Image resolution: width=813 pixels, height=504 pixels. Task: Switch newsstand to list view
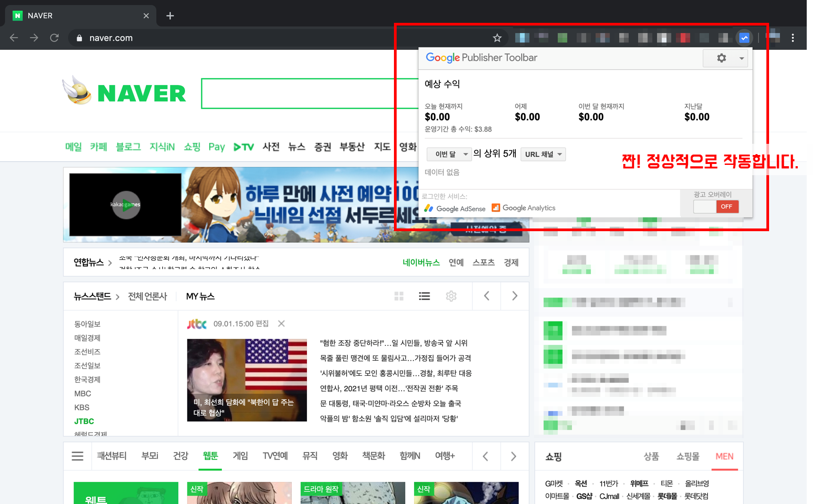pyautogui.click(x=424, y=296)
